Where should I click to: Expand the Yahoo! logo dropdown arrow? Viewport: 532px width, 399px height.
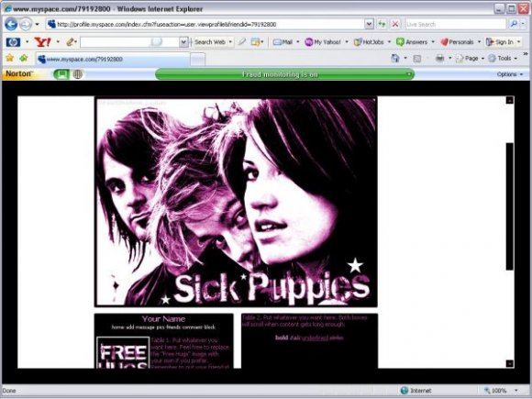click(x=58, y=42)
